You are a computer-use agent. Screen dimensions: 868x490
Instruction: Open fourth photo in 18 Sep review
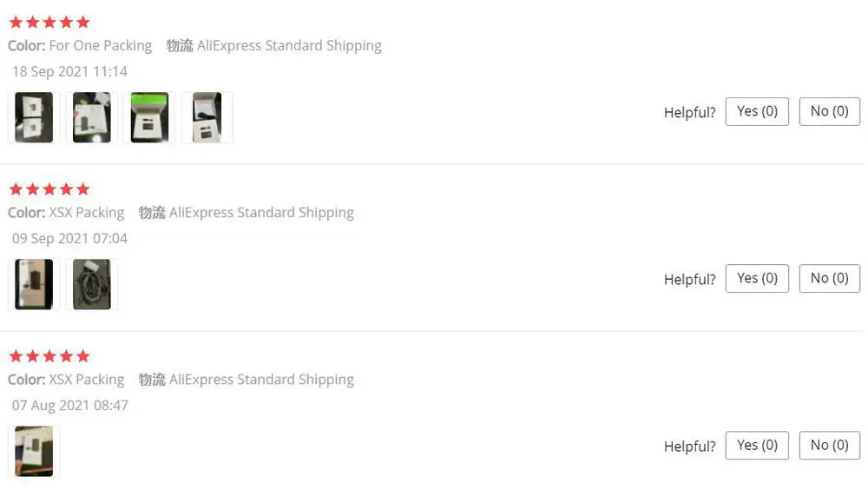207,117
